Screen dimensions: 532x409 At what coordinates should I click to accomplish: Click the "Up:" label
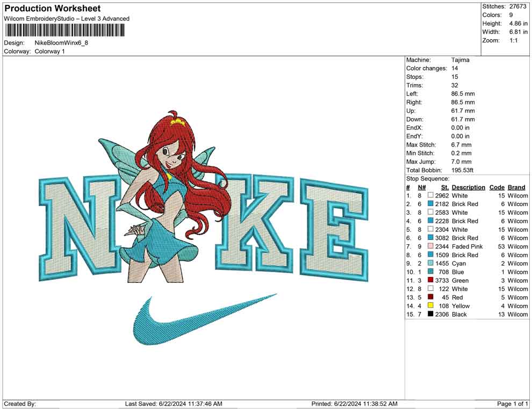411,111
